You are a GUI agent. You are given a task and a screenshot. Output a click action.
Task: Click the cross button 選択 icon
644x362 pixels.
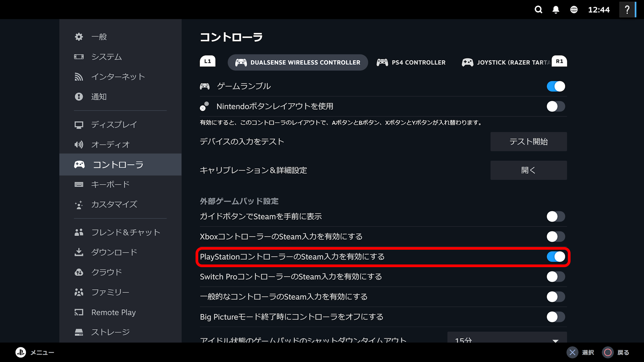click(x=573, y=352)
